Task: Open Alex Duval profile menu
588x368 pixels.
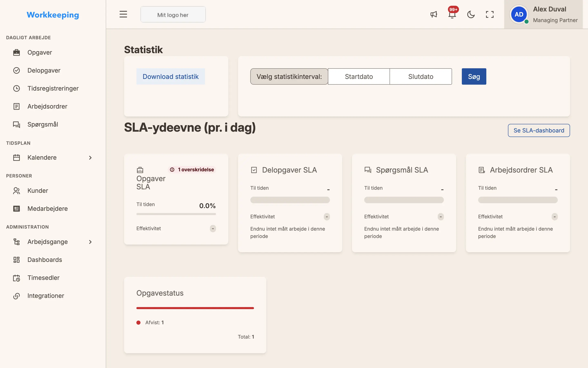Action: (543, 14)
